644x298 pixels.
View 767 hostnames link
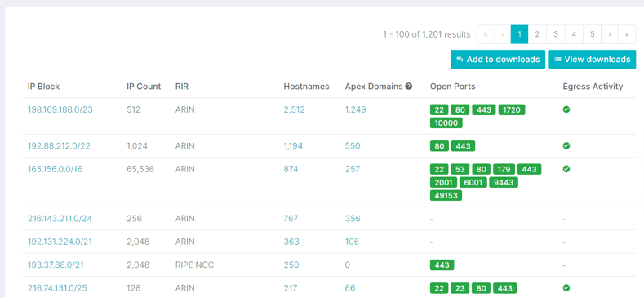291,218
